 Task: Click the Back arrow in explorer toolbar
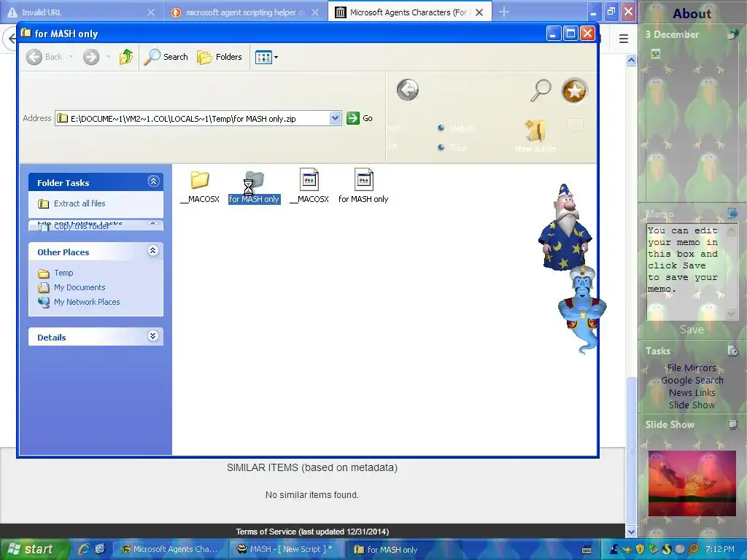tap(44, 57)
